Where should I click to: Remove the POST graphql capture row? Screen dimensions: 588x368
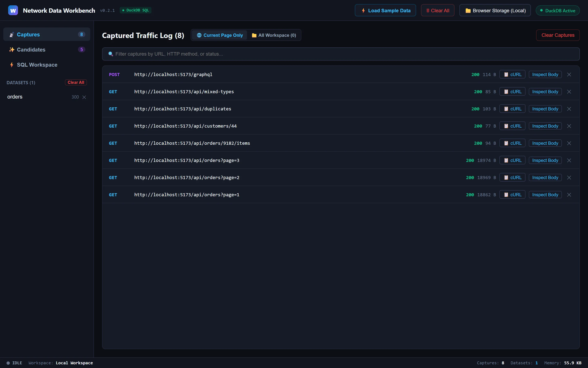569,74
